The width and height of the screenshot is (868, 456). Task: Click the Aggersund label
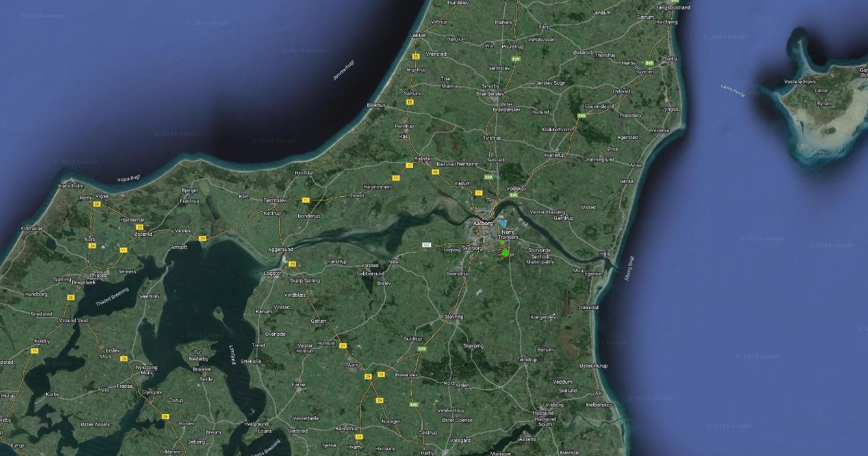(x=281, y=248)
